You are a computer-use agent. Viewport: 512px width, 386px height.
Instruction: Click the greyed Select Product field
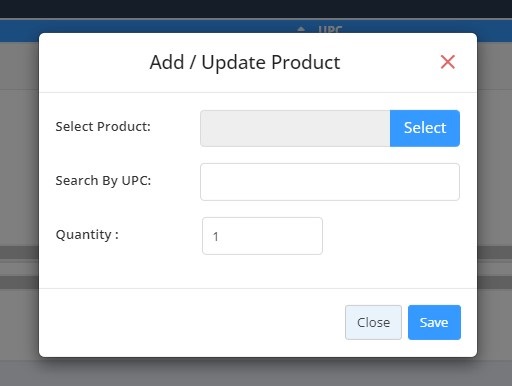coord(295,128)
